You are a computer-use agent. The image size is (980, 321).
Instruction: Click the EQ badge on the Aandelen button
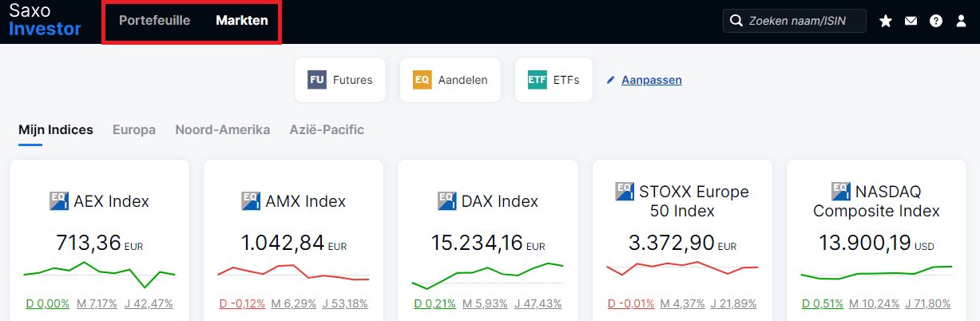click(422, 80)
